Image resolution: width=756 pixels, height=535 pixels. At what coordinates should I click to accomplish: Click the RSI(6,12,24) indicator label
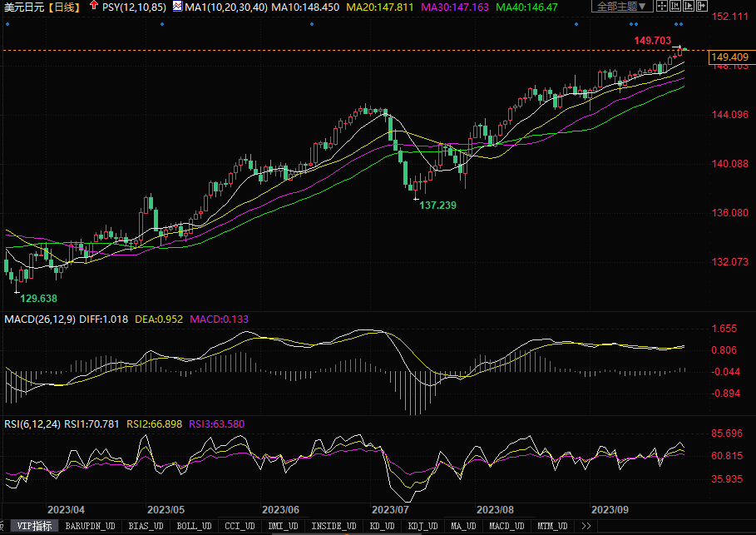point(32,424)
